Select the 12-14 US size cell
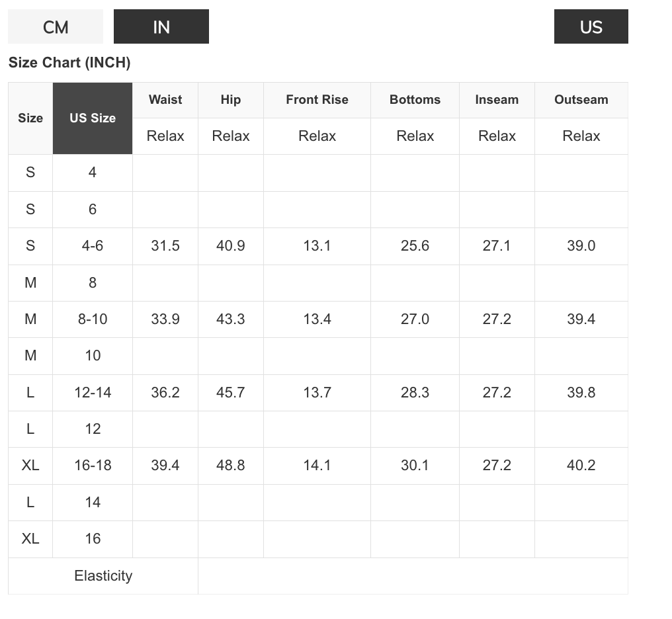 (93, 393)
